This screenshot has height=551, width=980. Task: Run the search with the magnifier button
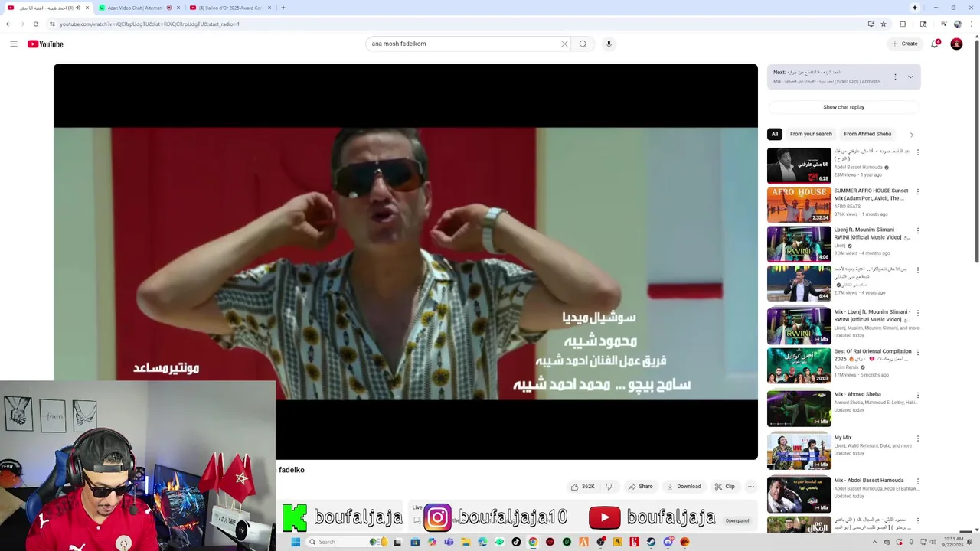(x=583, y=44)
